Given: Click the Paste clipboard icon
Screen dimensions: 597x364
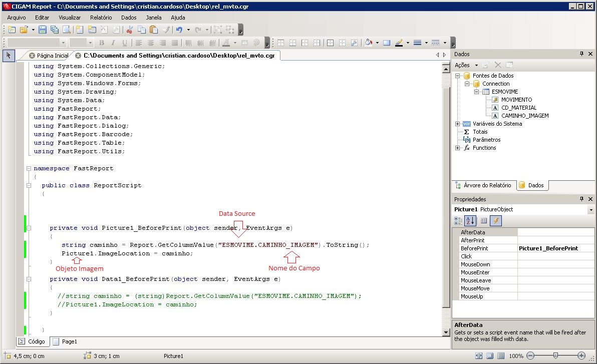Looking at the screenshot, I should (153, 30).
